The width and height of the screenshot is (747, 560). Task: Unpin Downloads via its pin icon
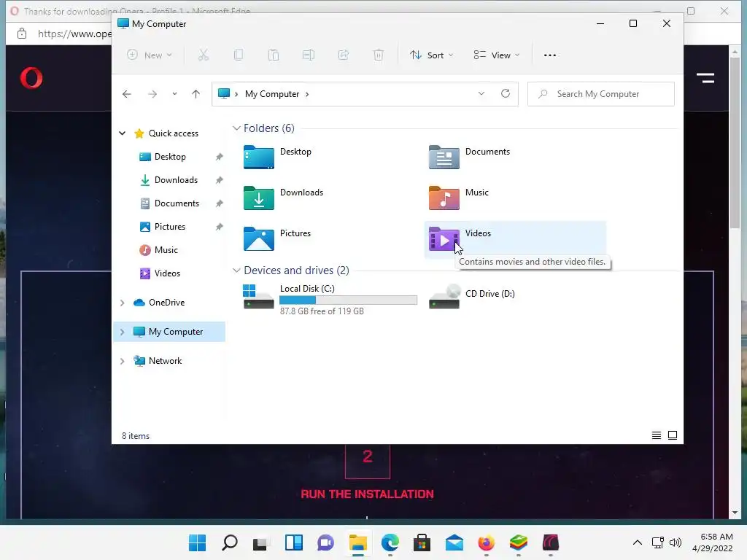[x=219, y=180]
